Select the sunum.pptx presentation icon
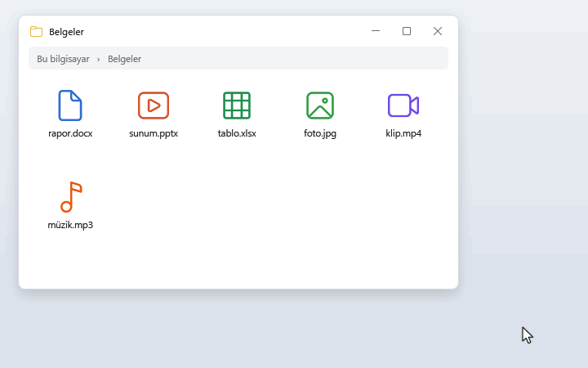Screen dimensions: 588x368 [154, 105]
